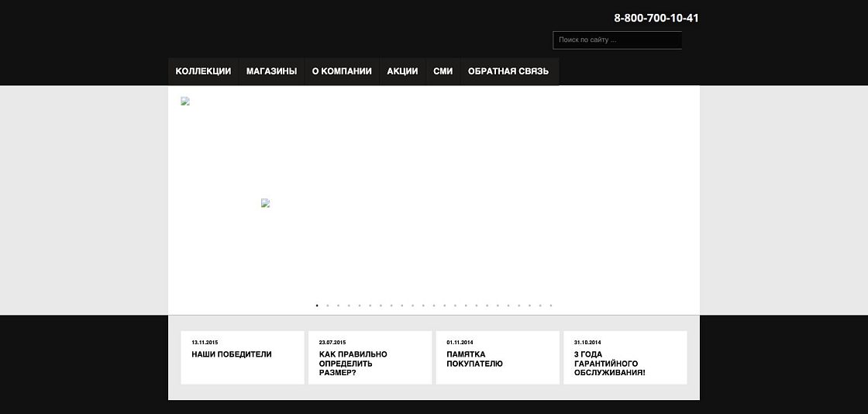This screenshot has width=868, height=414.
Task: Open 3 ГОДА ГАРАНТИЙНОГО ОБСЛУЖИВАНИЯ! article
Action: point(609,364)
